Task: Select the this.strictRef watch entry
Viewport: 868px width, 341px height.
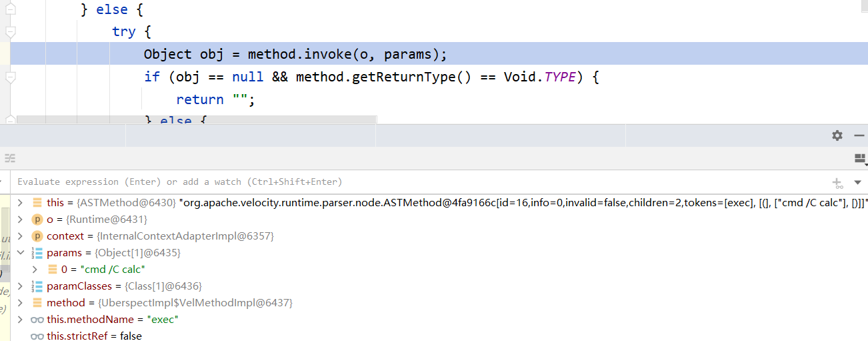Action: tap(93, 336)
